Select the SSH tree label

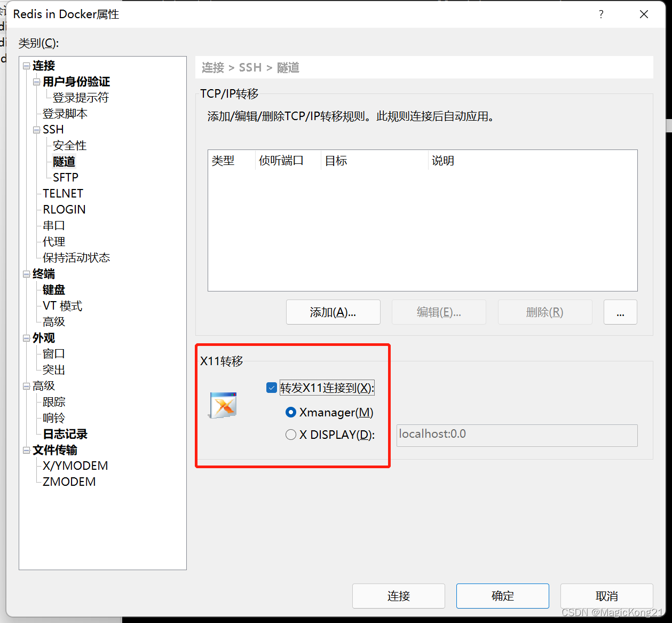[53, 130]
